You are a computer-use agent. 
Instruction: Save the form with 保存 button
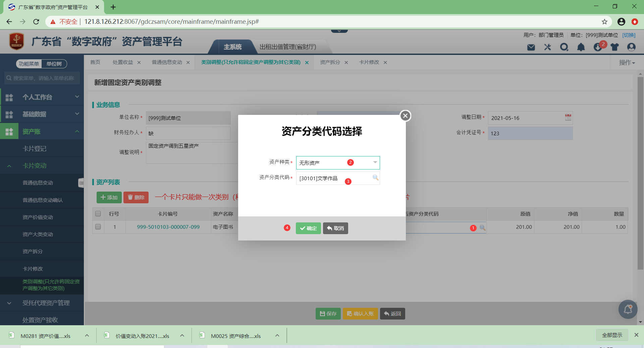(328, 314)
